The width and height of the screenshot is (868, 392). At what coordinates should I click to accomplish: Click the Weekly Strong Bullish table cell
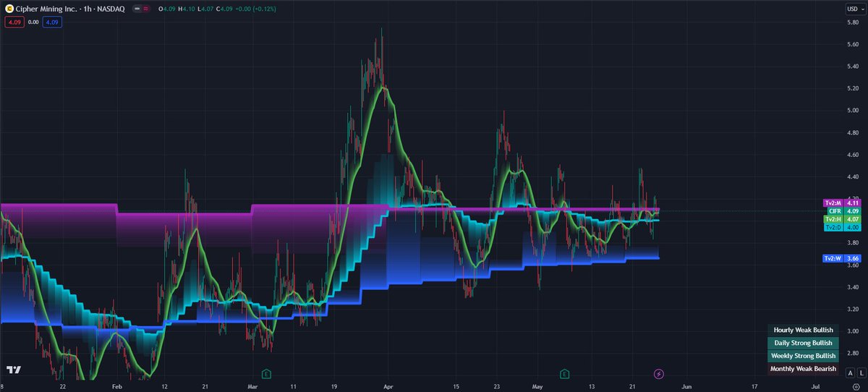[x=803, y=356]
